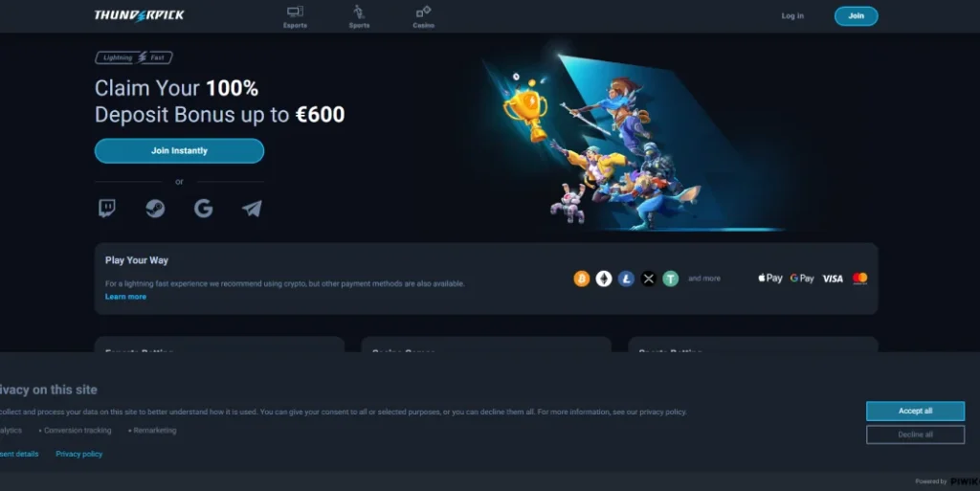Open the Sports section
The height and width of the screenshot is (491, 980).
[x=360, y=17]
